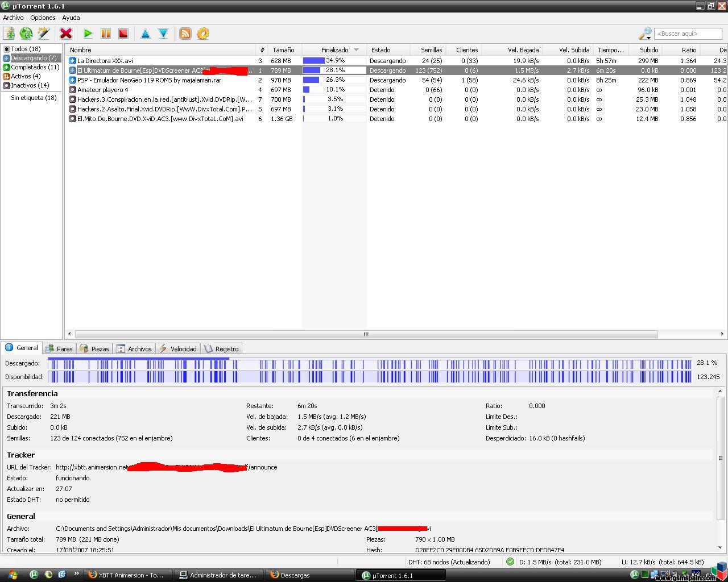Click the Add Torrent toolbar icon
The height and width of the screenshot is (582, 728).
pos(9,34)
